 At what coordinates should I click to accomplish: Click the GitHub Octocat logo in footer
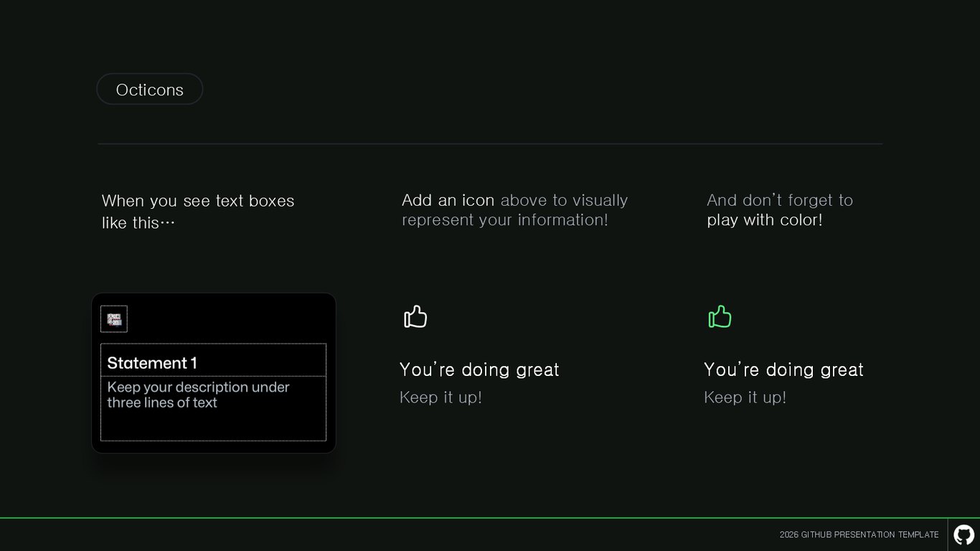963,534
